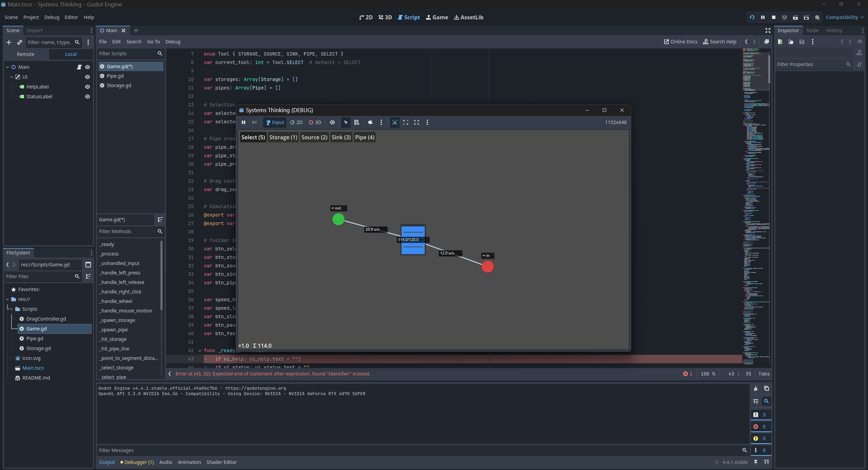Click the Storage (1) tool button

[283, 137]
